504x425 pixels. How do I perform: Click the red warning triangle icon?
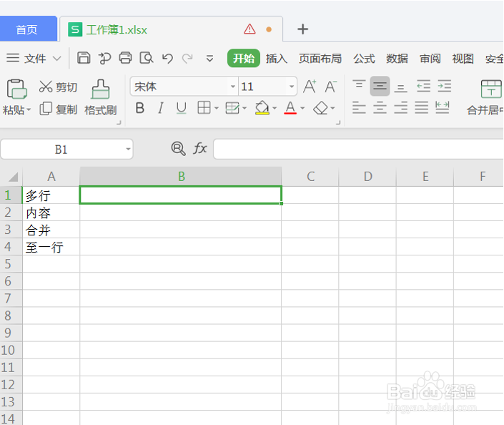click(x=249, y=29)
